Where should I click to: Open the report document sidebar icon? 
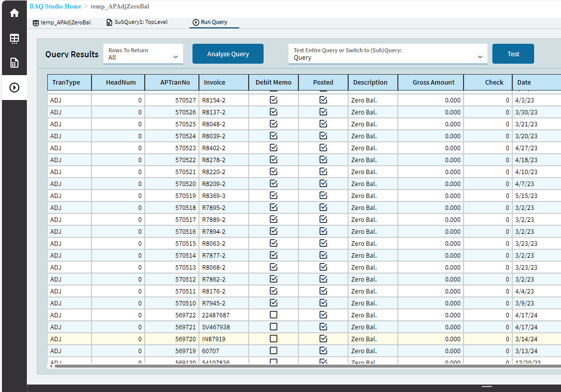coord(14,63)
